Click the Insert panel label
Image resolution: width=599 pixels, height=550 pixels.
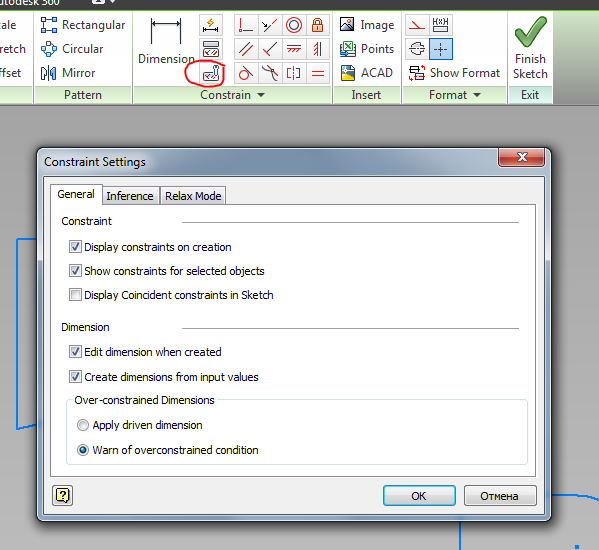click(366, 95)
